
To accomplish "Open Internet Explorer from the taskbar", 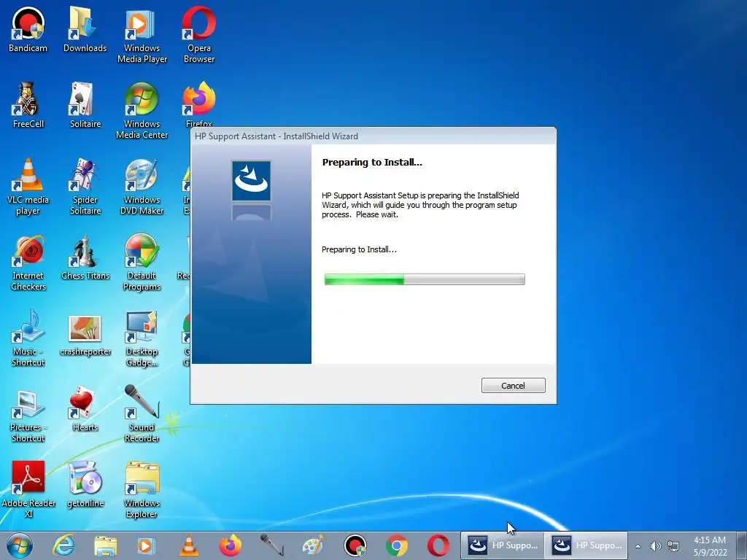I will pos(63,545).
